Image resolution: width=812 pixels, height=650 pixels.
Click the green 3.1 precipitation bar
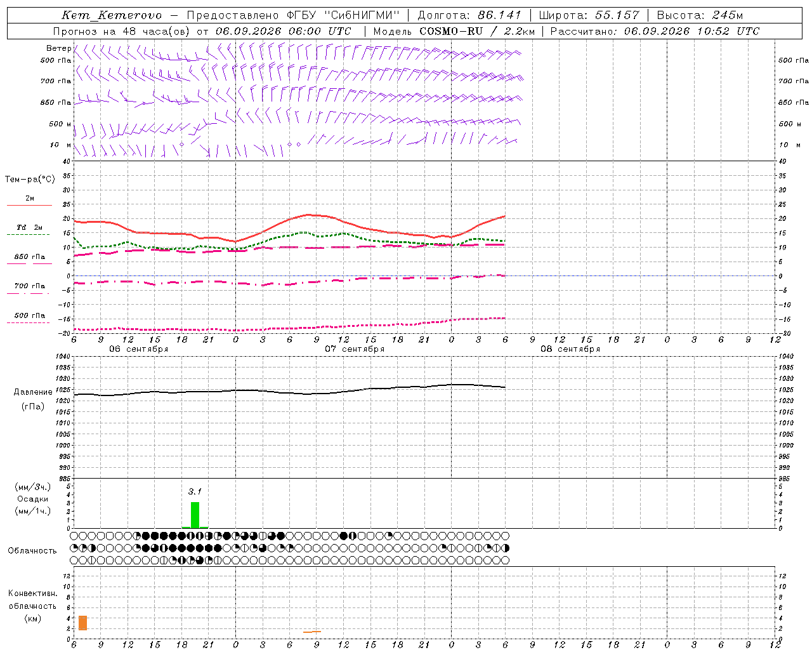(x=195, y=515)
